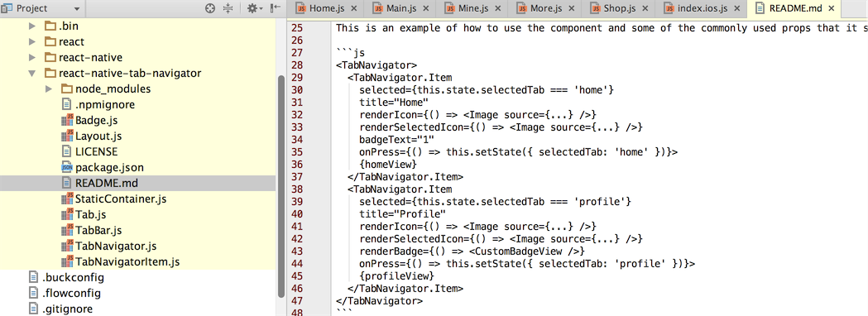868x316 pixels.
Task: Collapse the react-native-tab-navigator folder
Action: (x=32, y=73)
